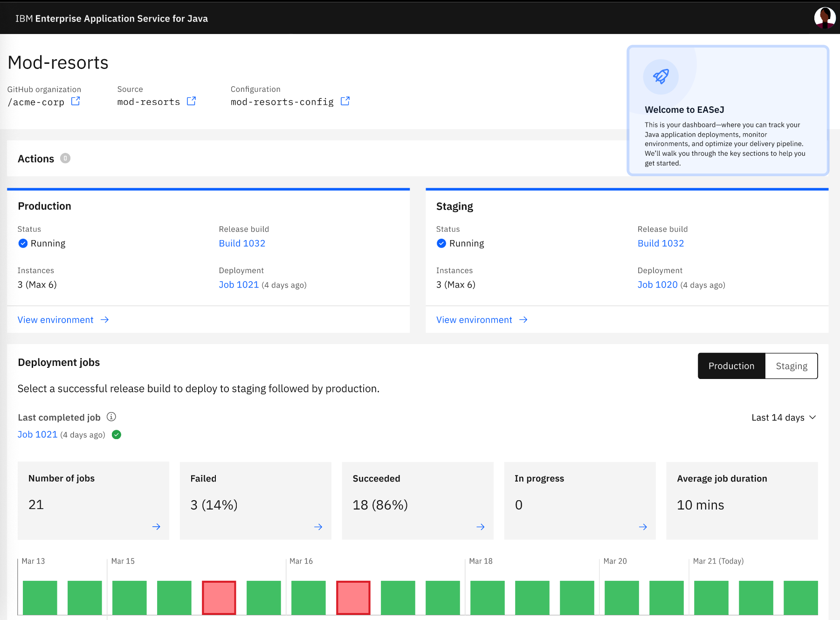
Task: Click the mod-resorts-config configuration name
Action: pos(282,102)
